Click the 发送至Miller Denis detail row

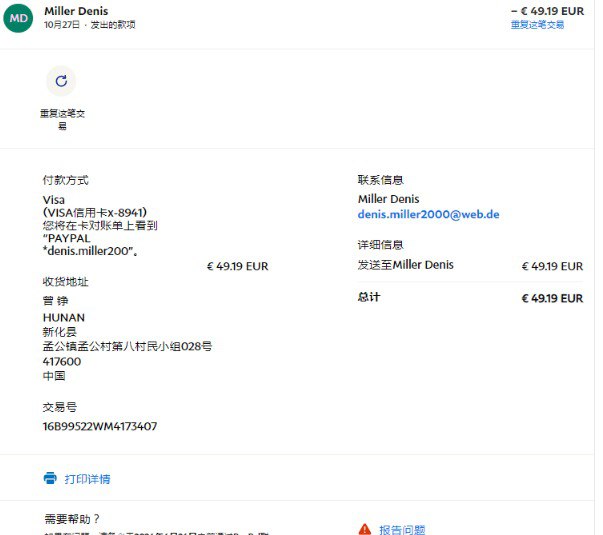point(470,265)
